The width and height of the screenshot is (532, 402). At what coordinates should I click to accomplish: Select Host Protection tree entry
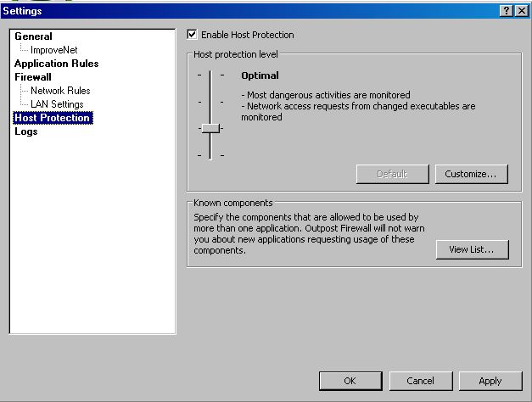53,118
